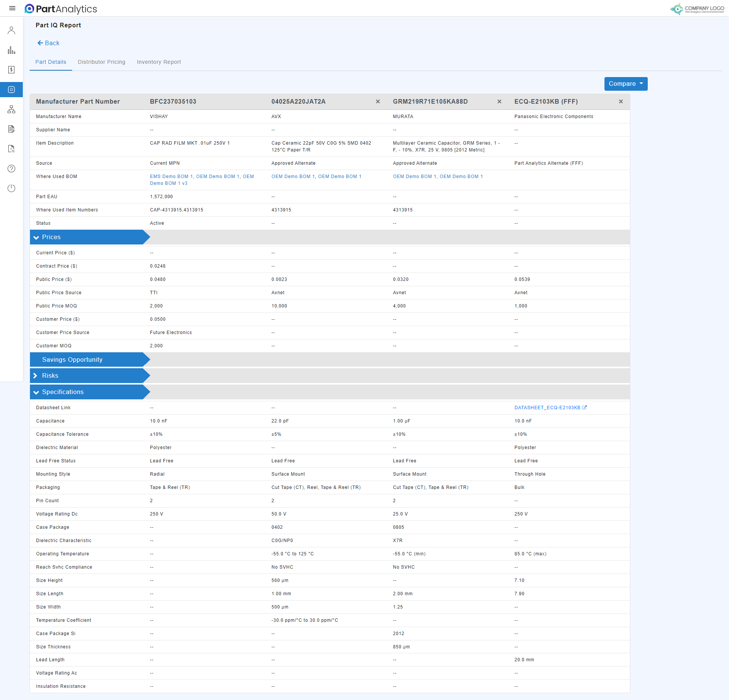
Task: Click the help question mark icon
Action: tap(11, 169)
